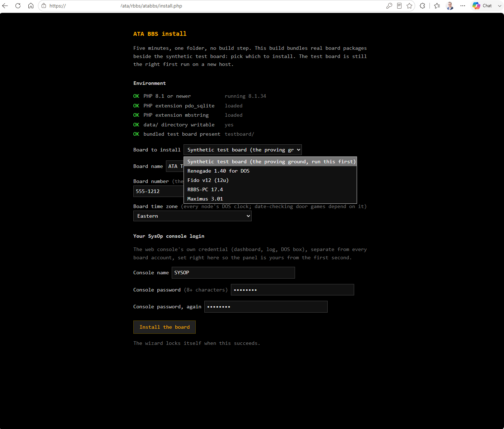Click the ATA BBS install heading
504x429 pixels.
[160, 34]
